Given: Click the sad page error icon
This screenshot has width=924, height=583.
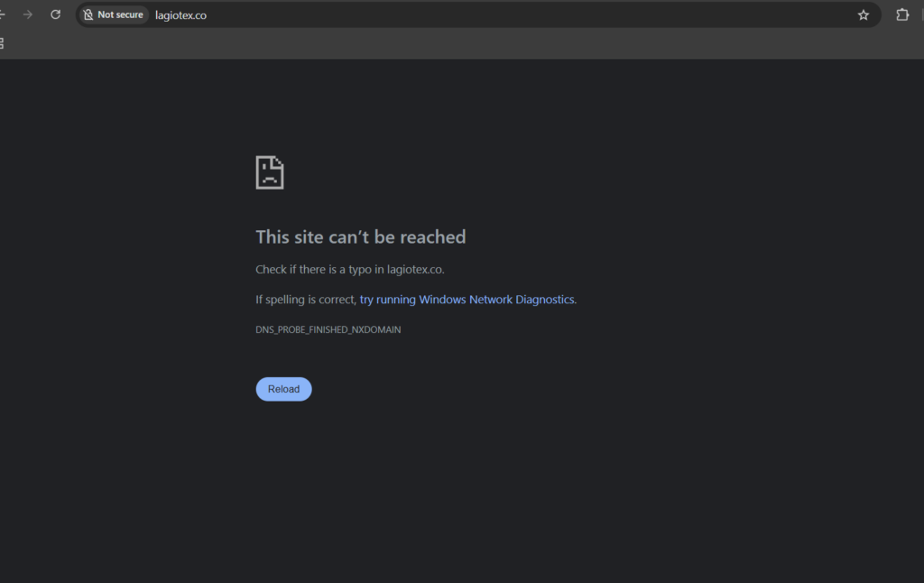Looking at the screenshot, I should point(270,172).
